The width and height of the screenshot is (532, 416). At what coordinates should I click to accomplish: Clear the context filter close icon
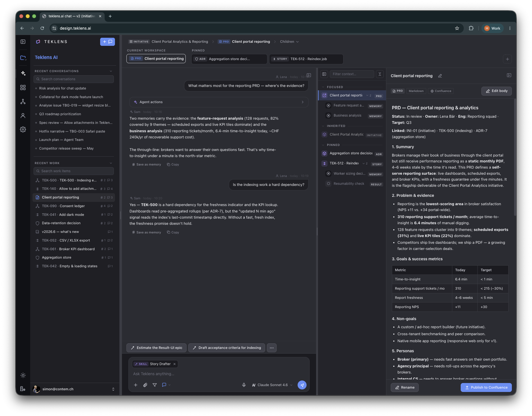(380, 74)
